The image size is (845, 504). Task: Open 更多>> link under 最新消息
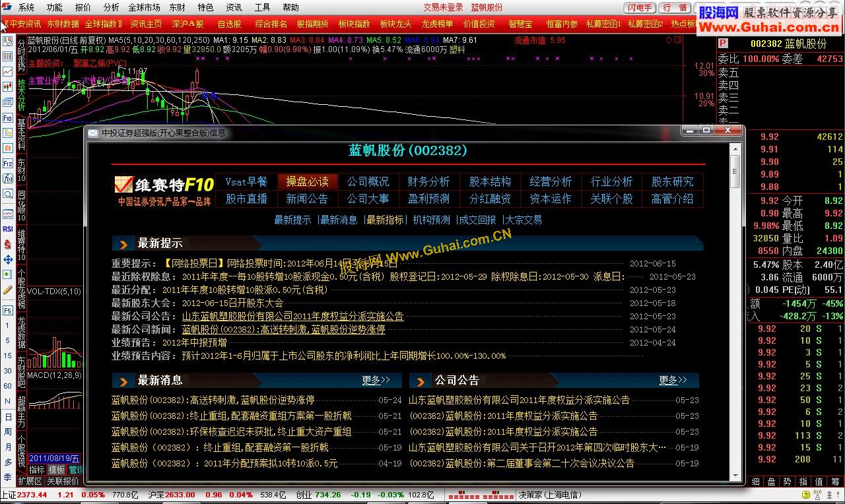tap(376, 381)
